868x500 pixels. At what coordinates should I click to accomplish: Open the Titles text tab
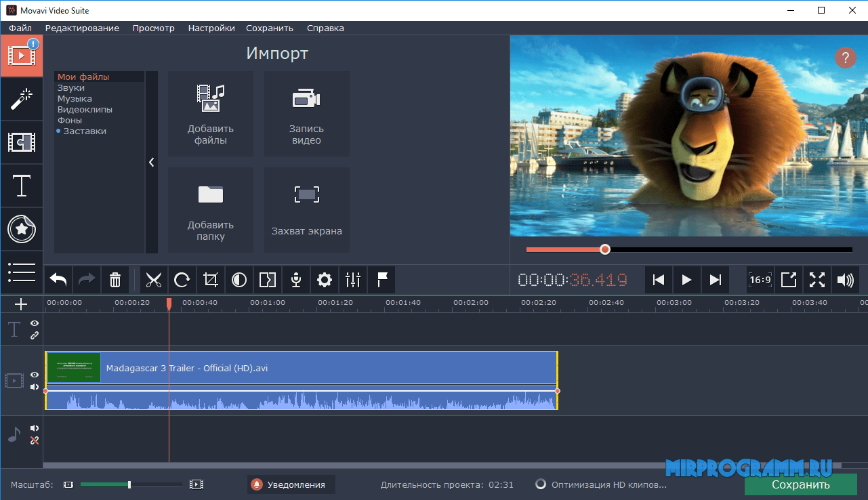tap(22, 186)
